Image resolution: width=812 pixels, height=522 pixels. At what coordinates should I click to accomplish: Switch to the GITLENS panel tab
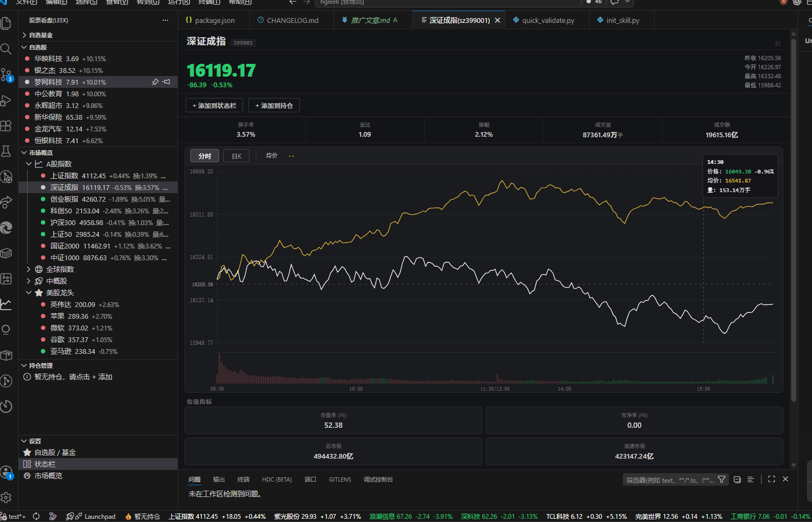point(340,479)
